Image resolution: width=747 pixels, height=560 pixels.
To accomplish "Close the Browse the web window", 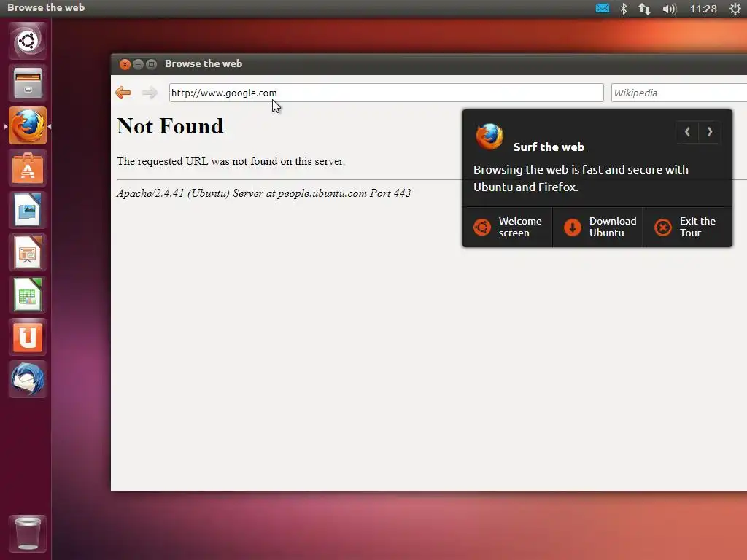I will [x=125, y=64].
